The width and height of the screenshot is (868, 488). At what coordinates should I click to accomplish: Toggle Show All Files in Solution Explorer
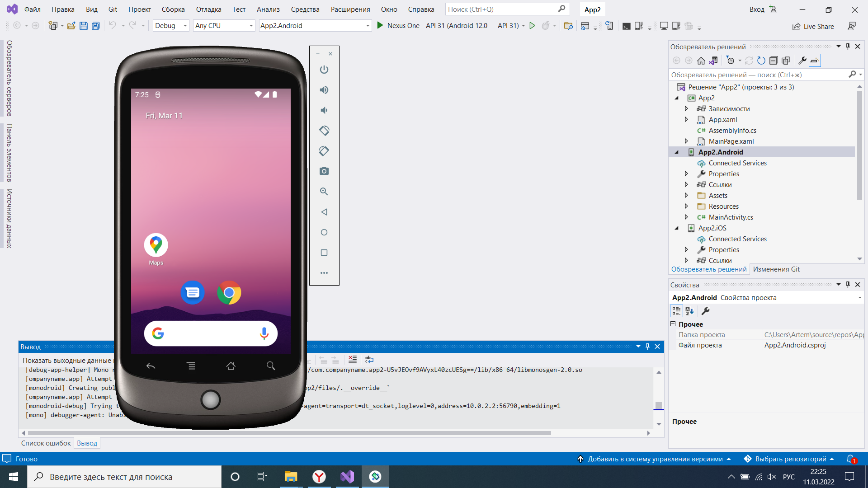point(786,61)
